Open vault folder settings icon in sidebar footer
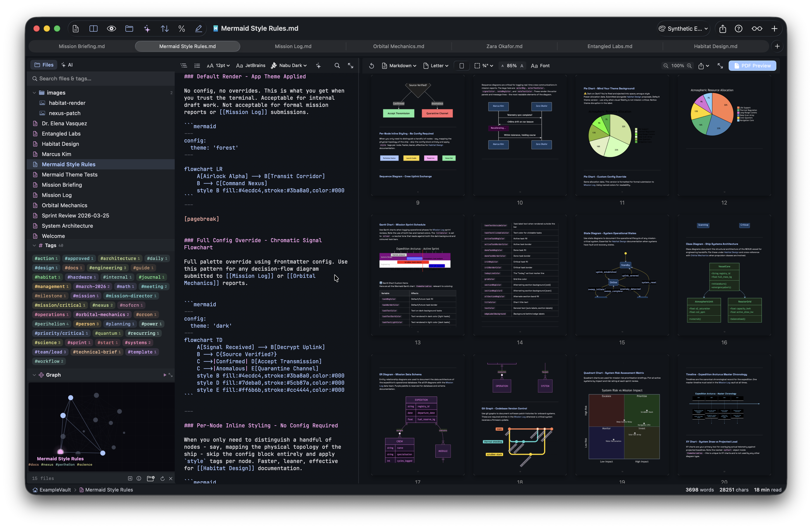812x528 pixels. click(150, 479)
